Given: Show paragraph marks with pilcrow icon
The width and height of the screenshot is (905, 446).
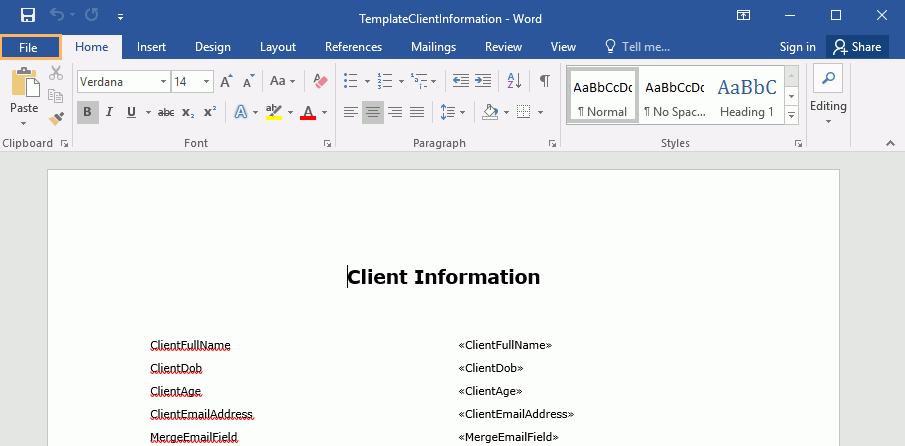Looking at the screenshot, I should (544, 81).
